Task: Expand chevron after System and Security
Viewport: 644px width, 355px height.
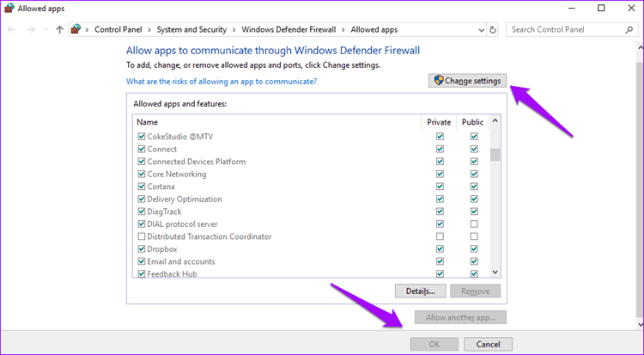Action: pyautogui.click(x=234, y=29)
